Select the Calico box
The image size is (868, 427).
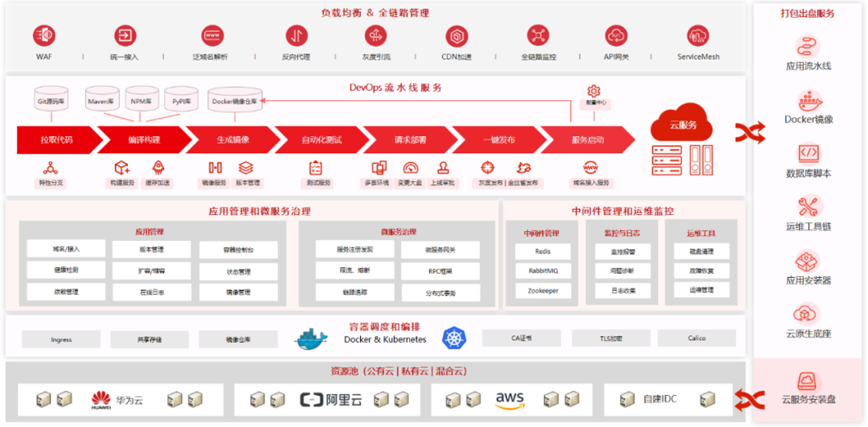[697, 338]
